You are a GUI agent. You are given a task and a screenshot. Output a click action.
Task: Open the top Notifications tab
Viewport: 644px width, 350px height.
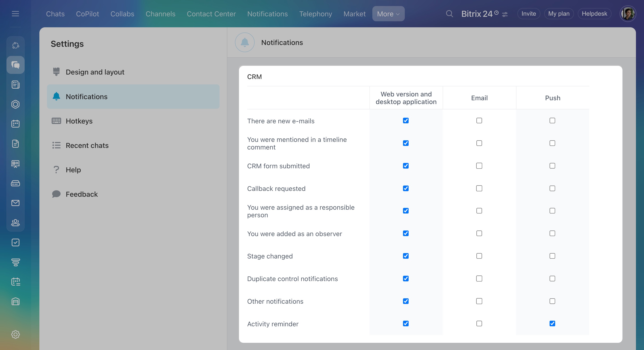click(267, 14)
